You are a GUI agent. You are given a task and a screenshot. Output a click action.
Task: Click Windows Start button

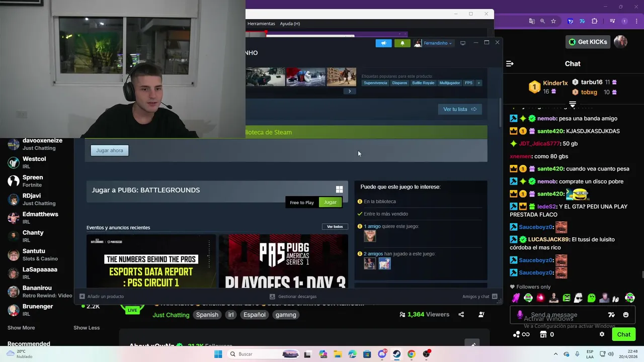(x=218, y=354)
